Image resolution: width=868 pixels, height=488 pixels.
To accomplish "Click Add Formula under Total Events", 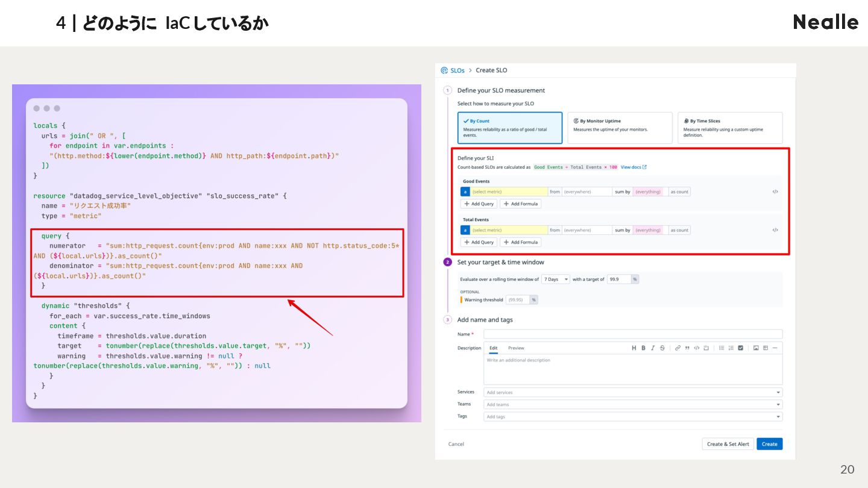I will coord(521,242).
